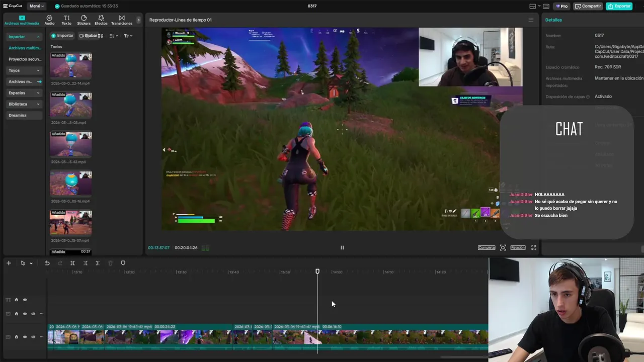
Task: Hide the text track with the eye icon
Action: pos(25,300)
